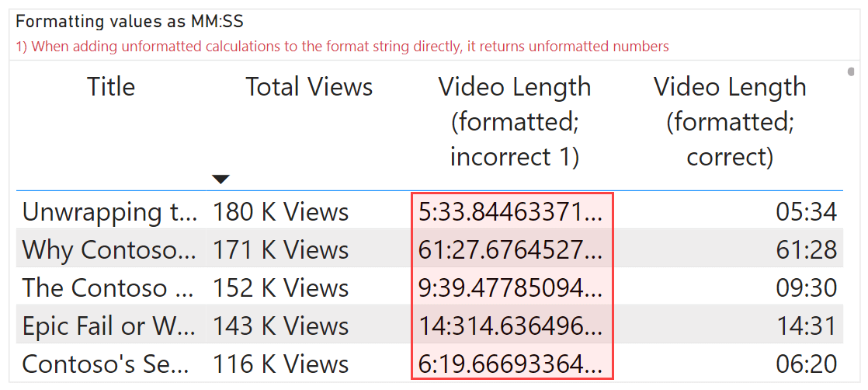Sort by Total Views column header
The width and height of the screenshot is (868, 390).
pos(309,87)
